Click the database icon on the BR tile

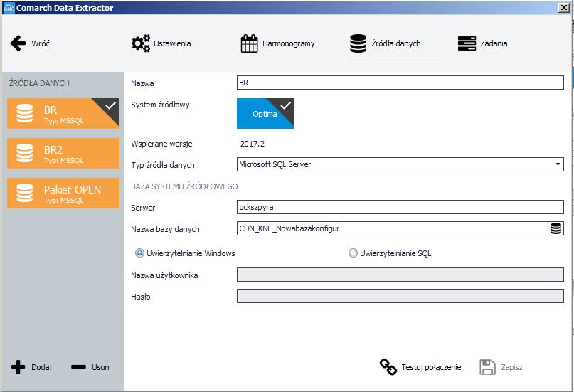pos(24,113)
